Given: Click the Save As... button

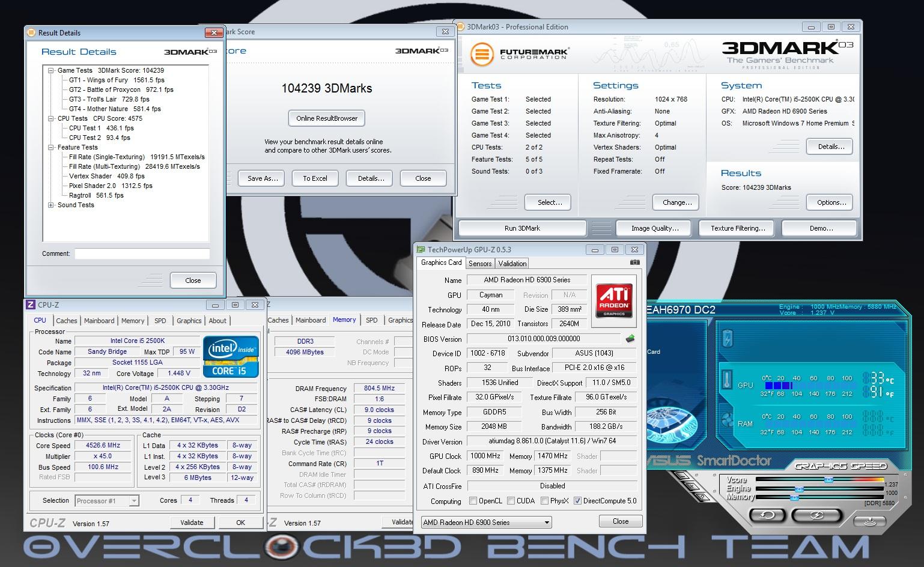Looking at the screenshot, I should [263, 178].
